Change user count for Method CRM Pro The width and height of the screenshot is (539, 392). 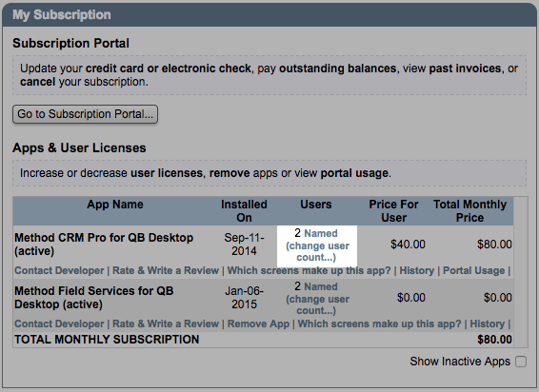coord(317,251)
